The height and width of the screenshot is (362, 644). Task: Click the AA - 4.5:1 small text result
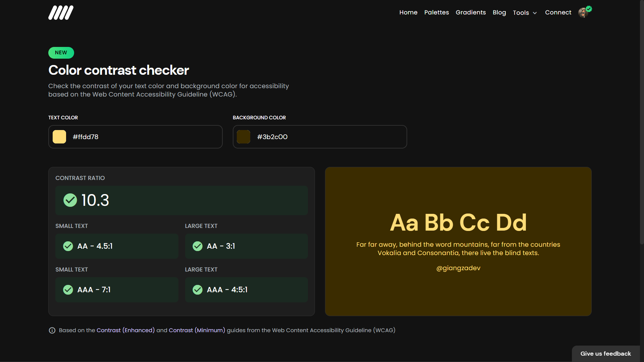[x=117, y=246]
